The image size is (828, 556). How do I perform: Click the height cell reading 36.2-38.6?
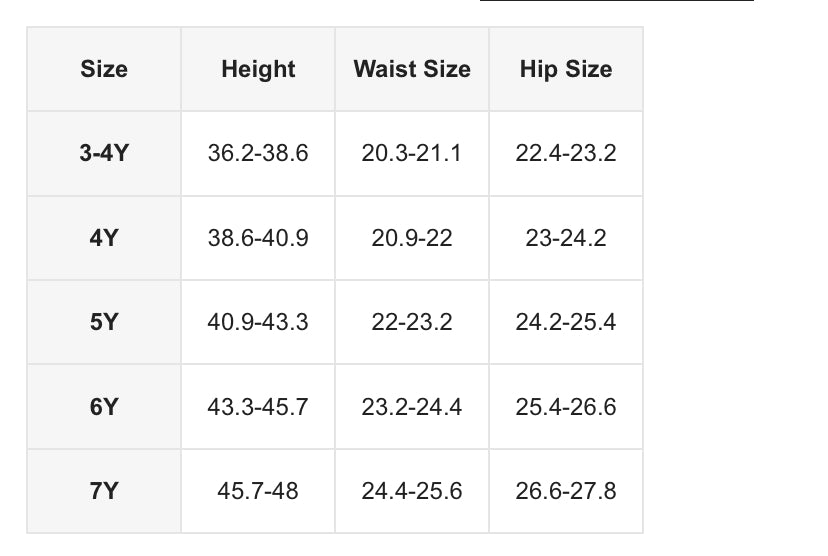click(x=258, y=154)
